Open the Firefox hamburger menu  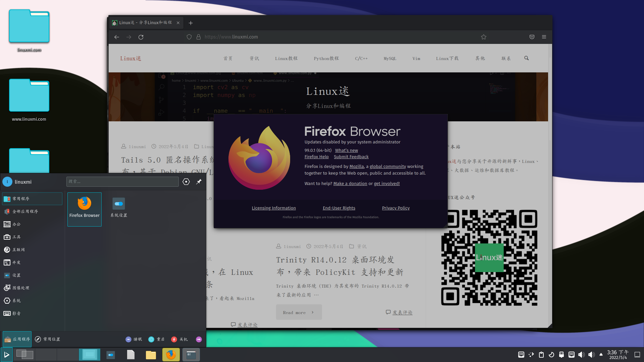544,37
